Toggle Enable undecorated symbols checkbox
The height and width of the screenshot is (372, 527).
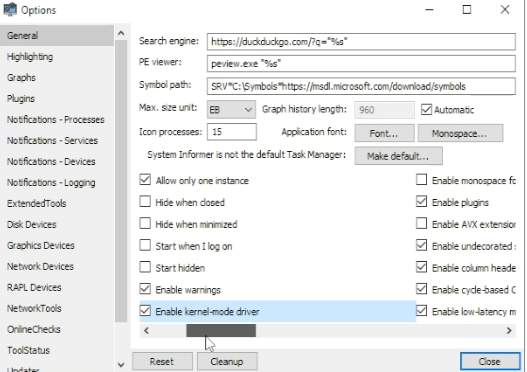point(421,245)
